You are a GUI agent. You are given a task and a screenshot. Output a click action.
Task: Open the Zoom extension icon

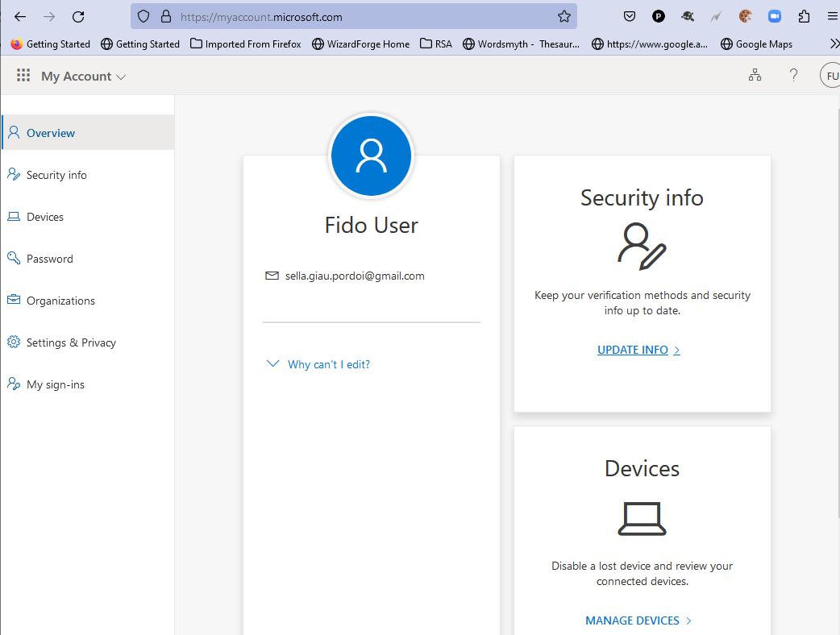pyautogui.click(x=775, y=17)
